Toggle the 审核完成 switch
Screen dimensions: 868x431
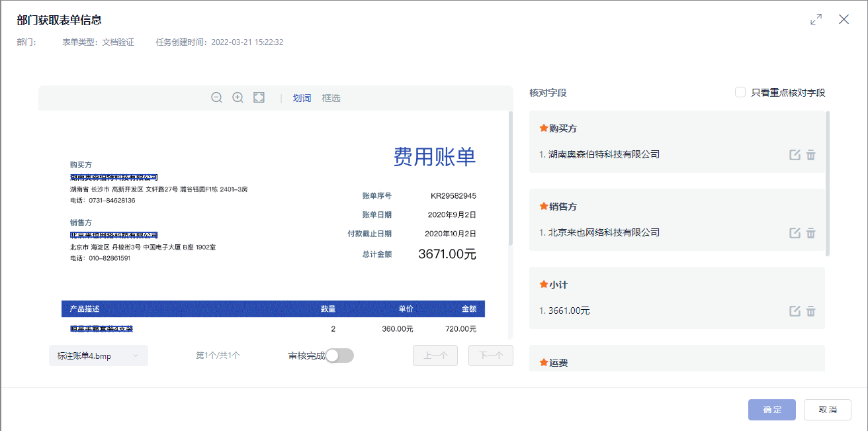(339, 356)
